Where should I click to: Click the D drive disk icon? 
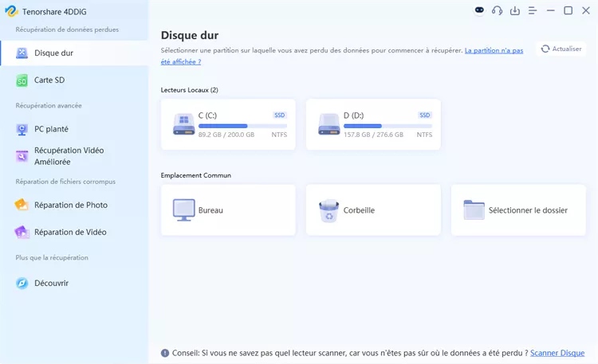pyautogui.click(x=329, y=124)
